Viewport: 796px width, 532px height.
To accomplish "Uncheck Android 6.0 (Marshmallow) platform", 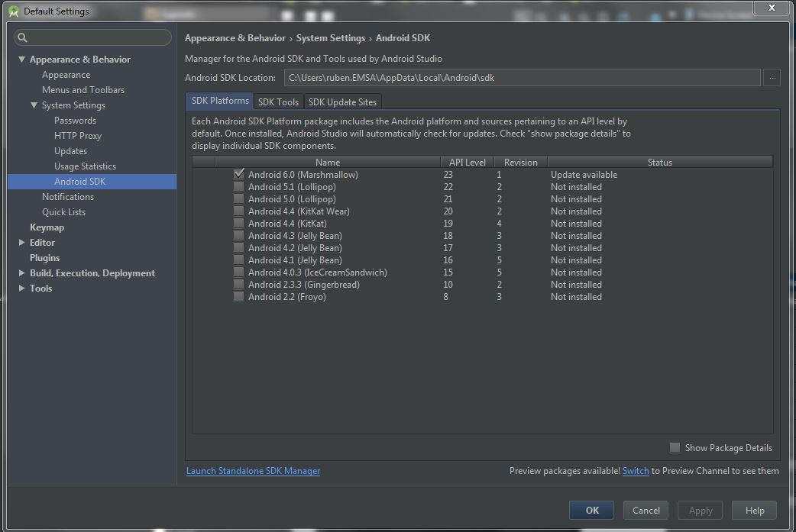I will [239, 174].
